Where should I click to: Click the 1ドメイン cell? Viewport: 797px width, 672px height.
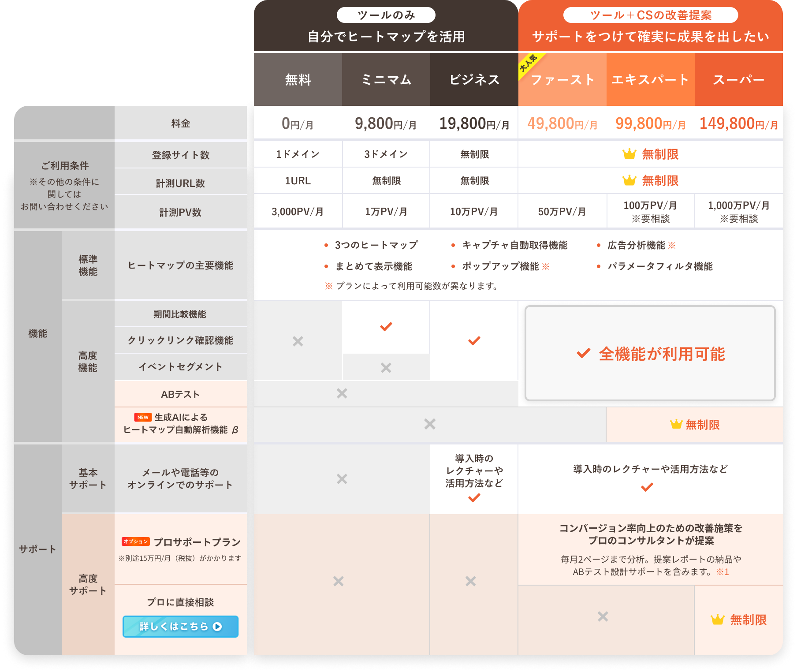pos(298,154)
